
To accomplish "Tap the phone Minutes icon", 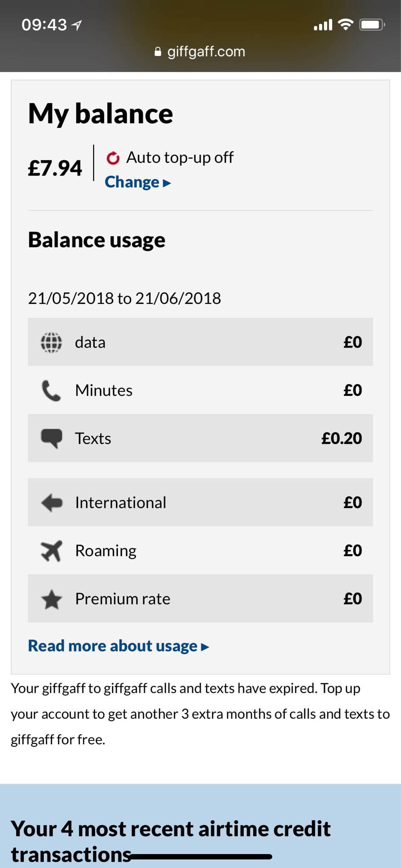I will coord(51,390).
